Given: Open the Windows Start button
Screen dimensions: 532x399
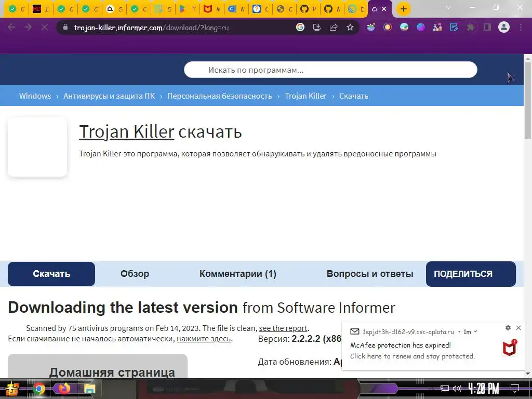Looking at the screenshot, I should [12, 389].
